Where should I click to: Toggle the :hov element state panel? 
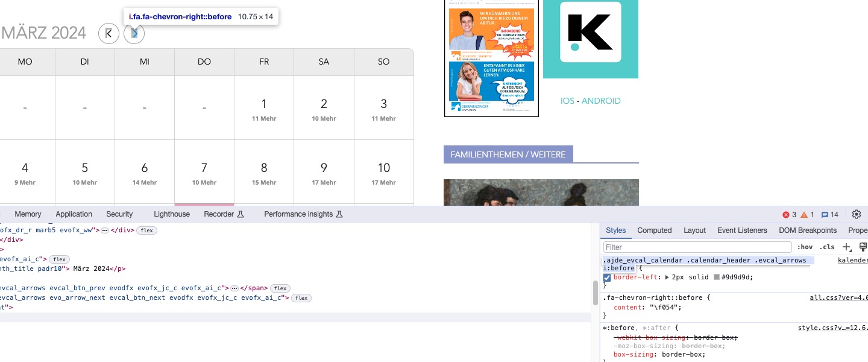click(x=805, y=247)
